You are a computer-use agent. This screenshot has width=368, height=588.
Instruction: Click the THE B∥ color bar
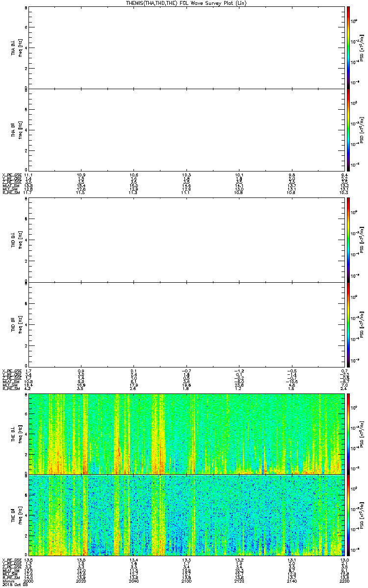coord(348,514)
